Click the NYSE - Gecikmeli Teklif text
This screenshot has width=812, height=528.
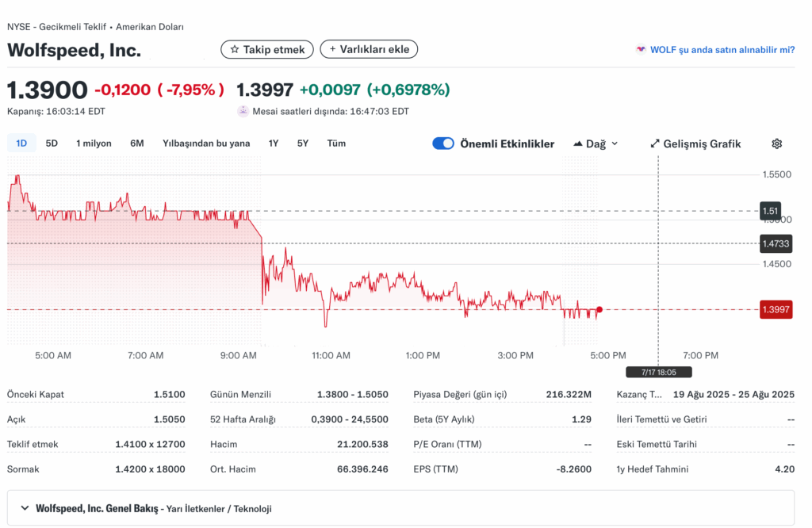coord(56,27)
